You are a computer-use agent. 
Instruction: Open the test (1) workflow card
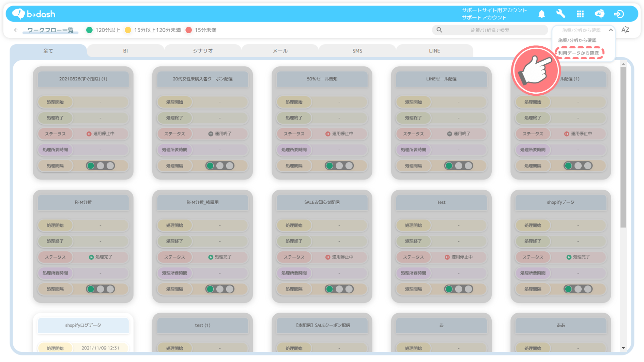[x=202, y=325]
